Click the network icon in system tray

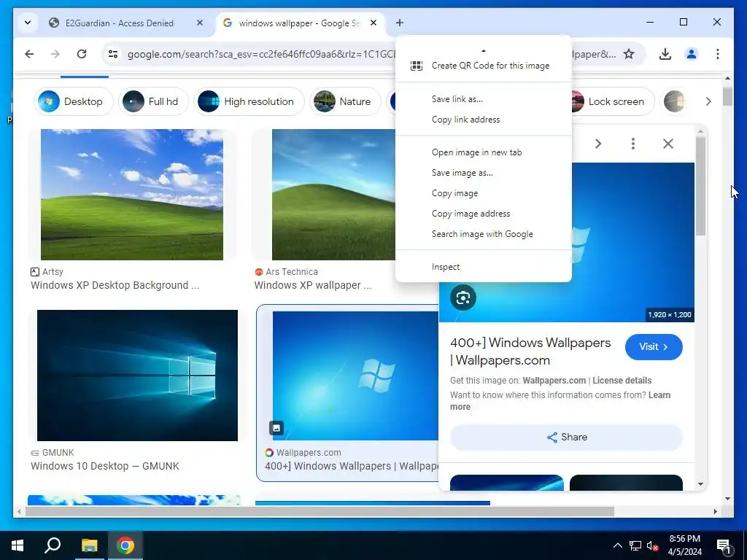635,545
